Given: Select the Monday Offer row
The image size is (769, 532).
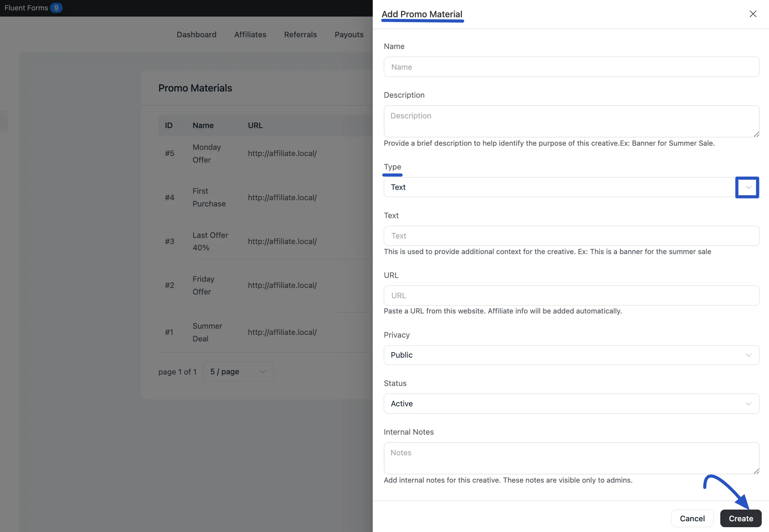Looking at the screenshot, I should (x=207, y=154).
